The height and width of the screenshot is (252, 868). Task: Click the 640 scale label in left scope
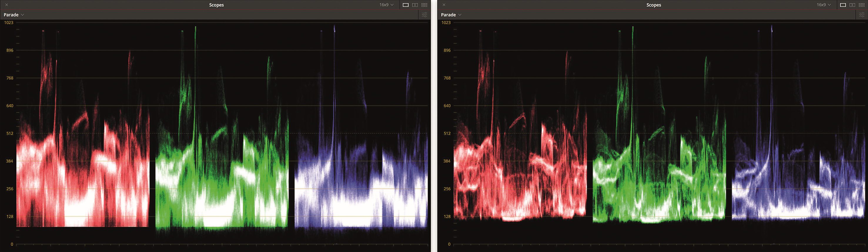coord(10,106)
